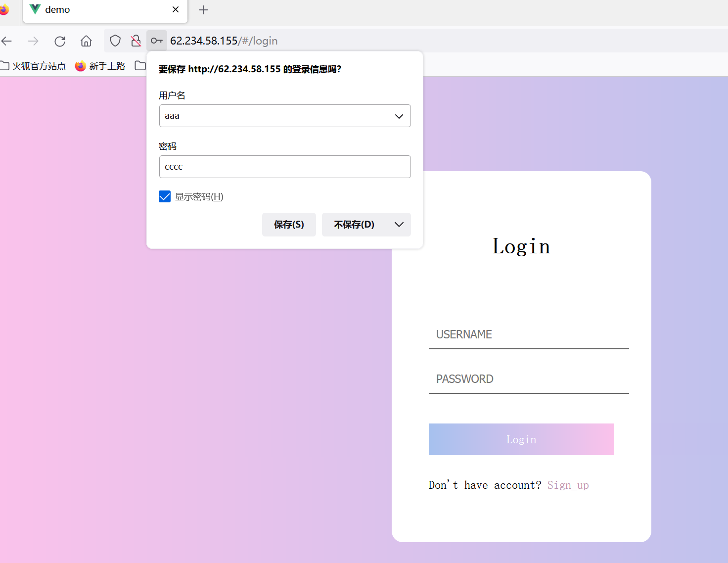Go to the browser home page
Viewport: 728px width, 563px height.
pos(86,41)
